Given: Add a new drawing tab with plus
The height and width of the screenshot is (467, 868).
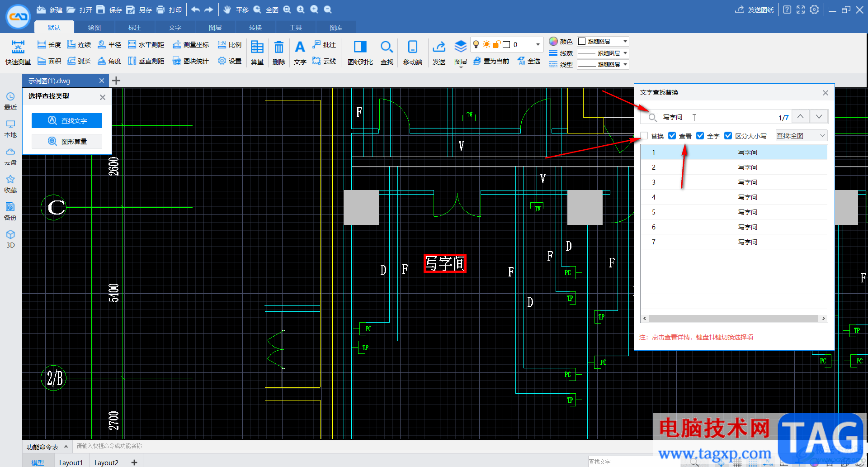Looking at the screenshot, I should (116, 81).
